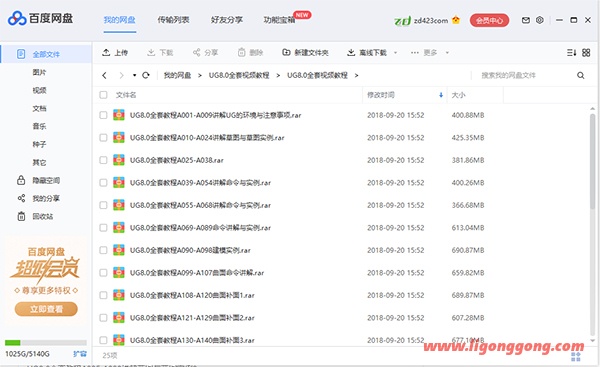Image resolution: width=600 pixels, height=367 pixels.
Task: Click the share toolbar icon 分享
Action: point(196,52)
